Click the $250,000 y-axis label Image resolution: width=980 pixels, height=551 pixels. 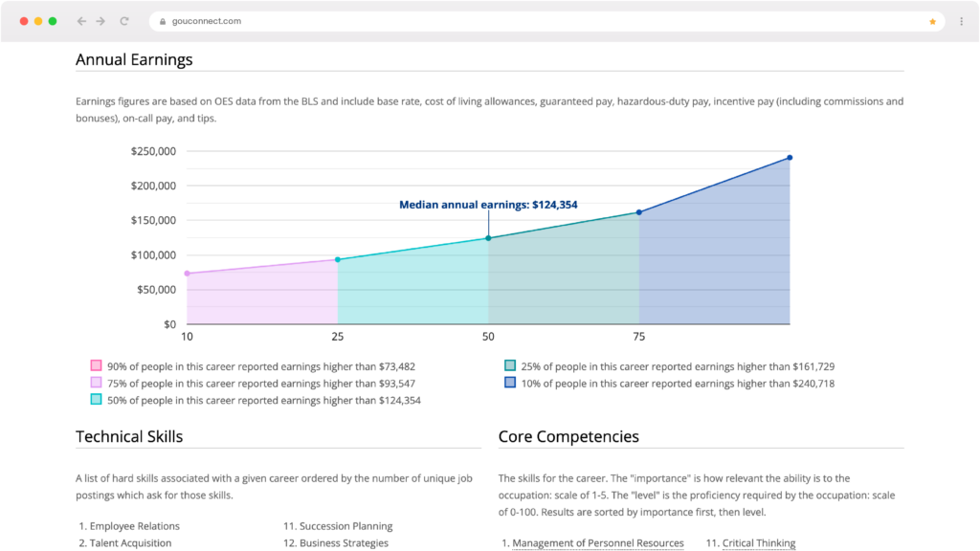[x=153, y=151]
